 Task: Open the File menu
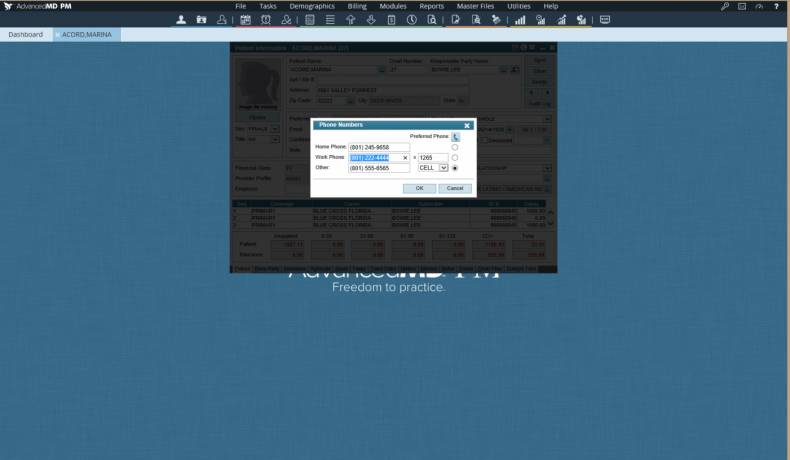point(241,6)
